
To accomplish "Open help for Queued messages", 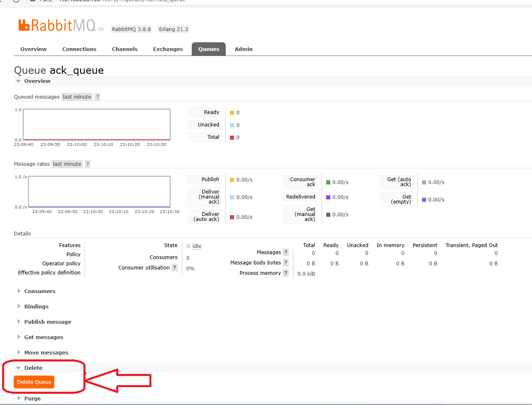I will point(98,97).
